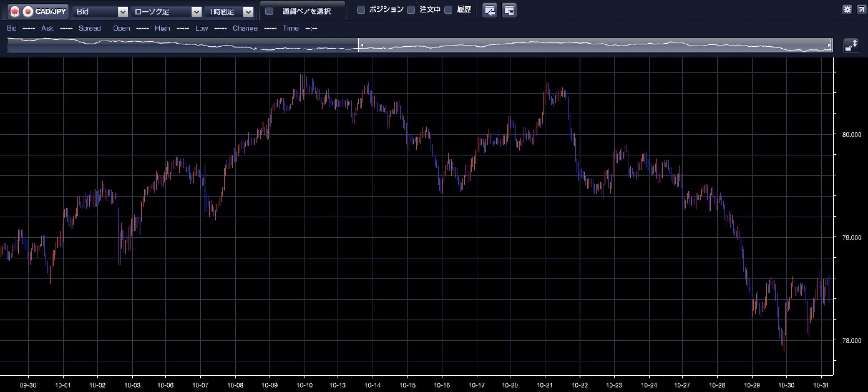Click the 10-15 date axis label
The width and height of the screenshot is (868, 392).
pyautogui.click(x=407, y=385)
